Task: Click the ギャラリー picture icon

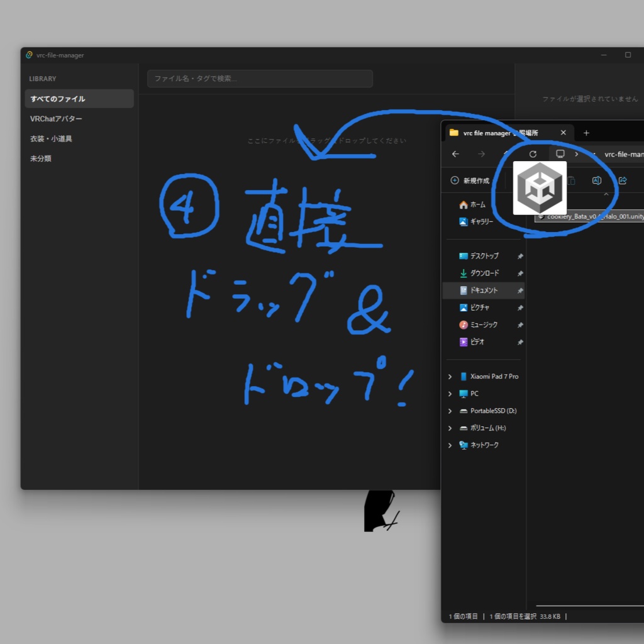Action: (x=464, y=222)
